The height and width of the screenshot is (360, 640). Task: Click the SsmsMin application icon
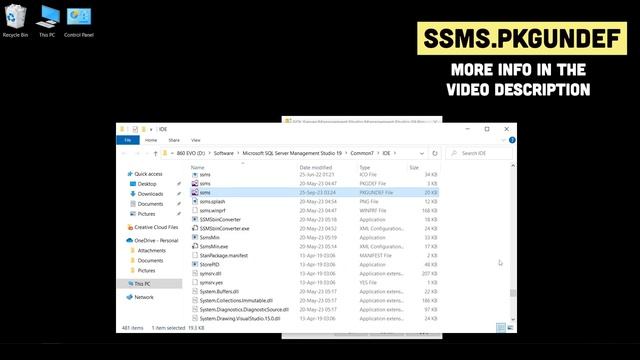[195, 237]
